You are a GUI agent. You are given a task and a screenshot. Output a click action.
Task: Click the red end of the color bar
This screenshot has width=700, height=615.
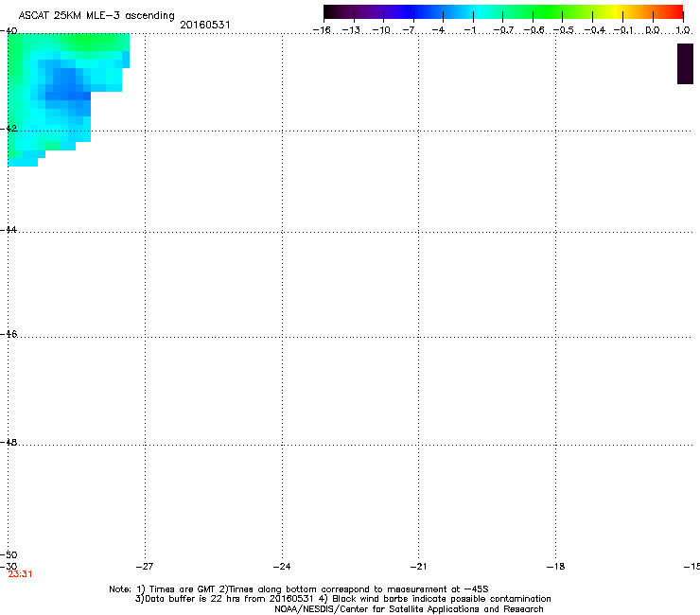point(674,11)
